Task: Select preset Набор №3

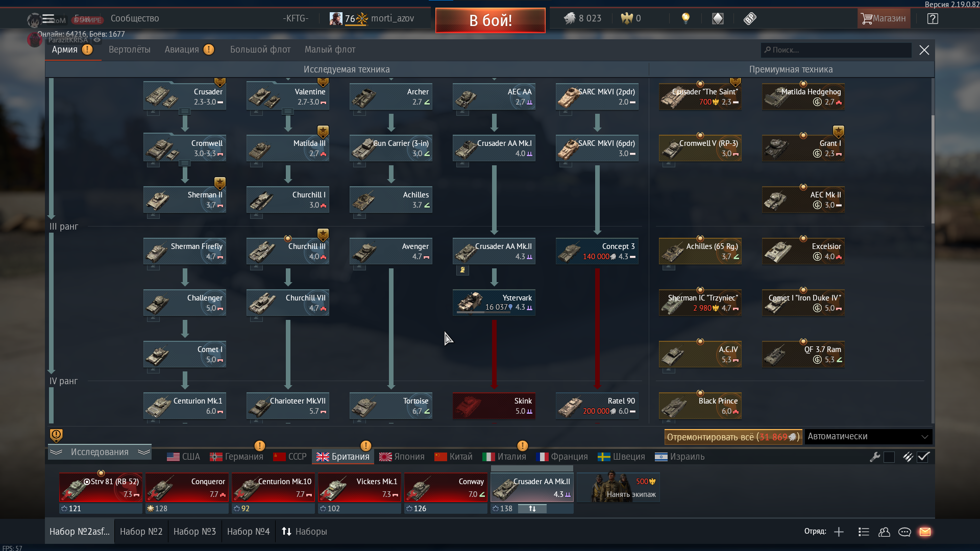Action: (x=194, y=532)
